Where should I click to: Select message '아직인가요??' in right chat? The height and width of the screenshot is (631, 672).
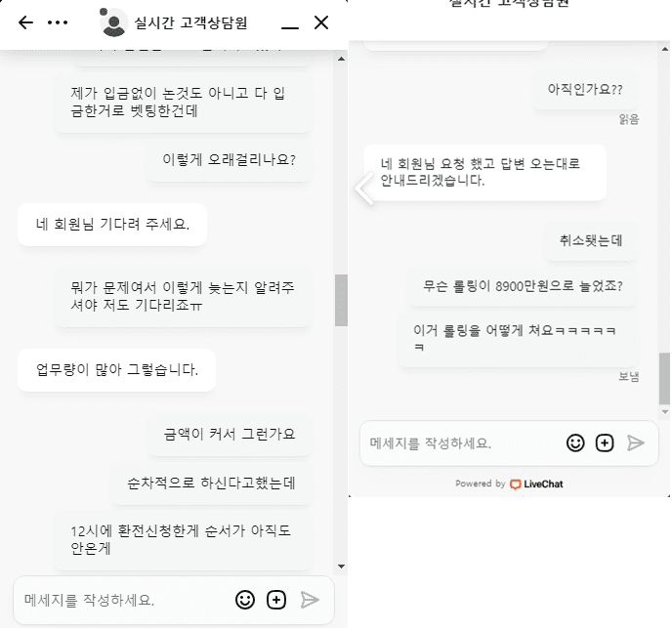[x=585, y=89]
